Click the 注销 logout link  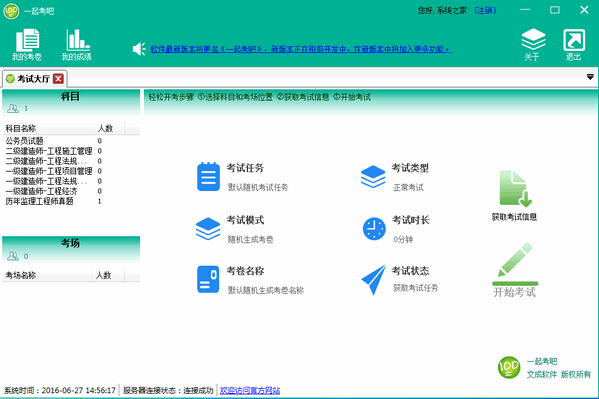point(485,10)
